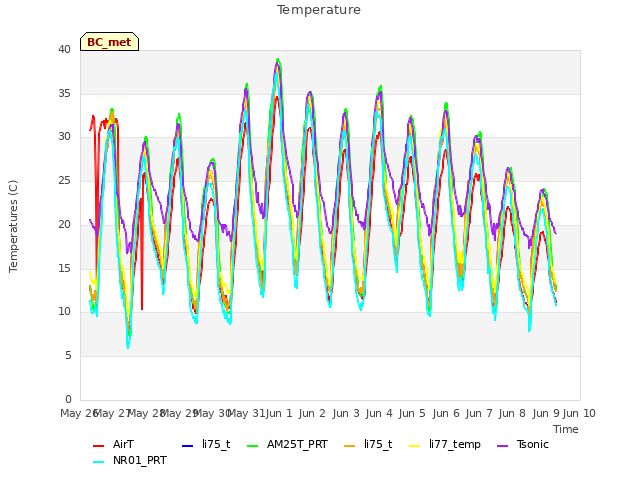Click the Jun 2 x-axis label
640x480 pixels.
312,413
